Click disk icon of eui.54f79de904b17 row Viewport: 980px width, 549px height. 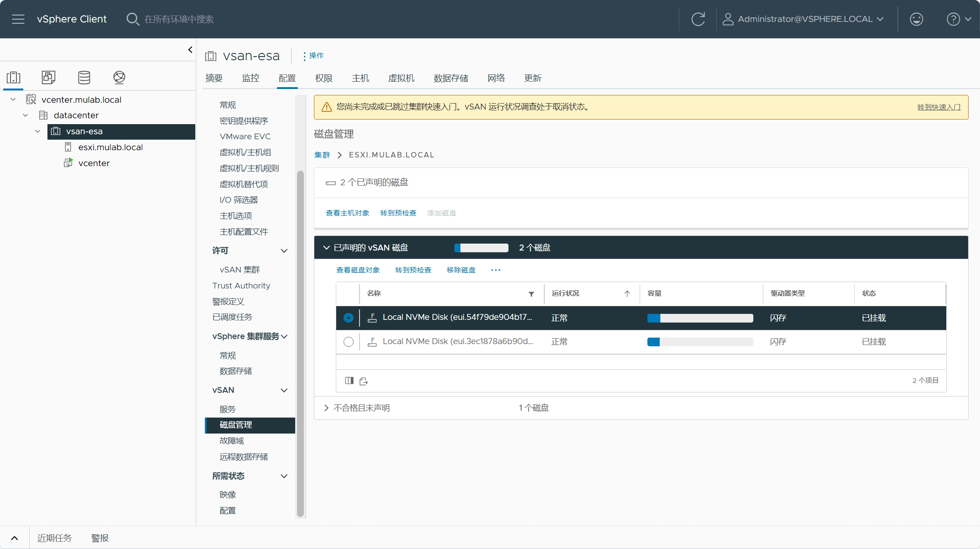(372, 318)
